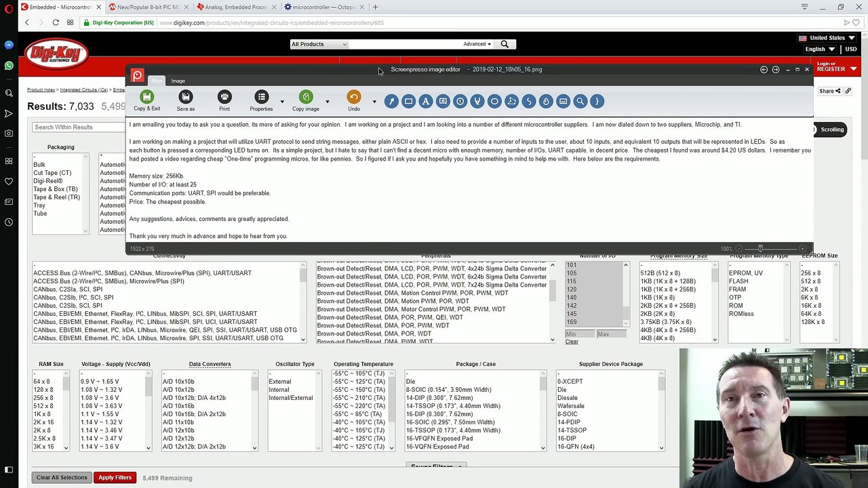Pick the ellipse drawing tool
The image size is (868, 488).
[x=494, y=101]
